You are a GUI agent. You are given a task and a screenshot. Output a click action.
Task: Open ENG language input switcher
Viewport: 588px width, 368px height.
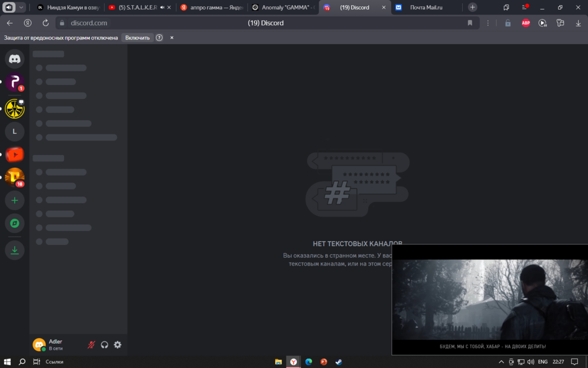point(542,362)
